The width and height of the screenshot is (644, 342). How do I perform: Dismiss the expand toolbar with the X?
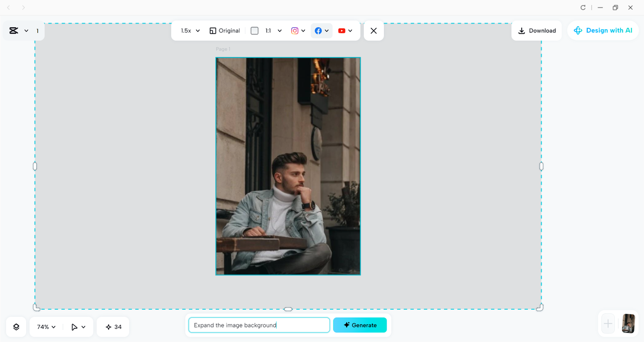(x=373, y=30)
